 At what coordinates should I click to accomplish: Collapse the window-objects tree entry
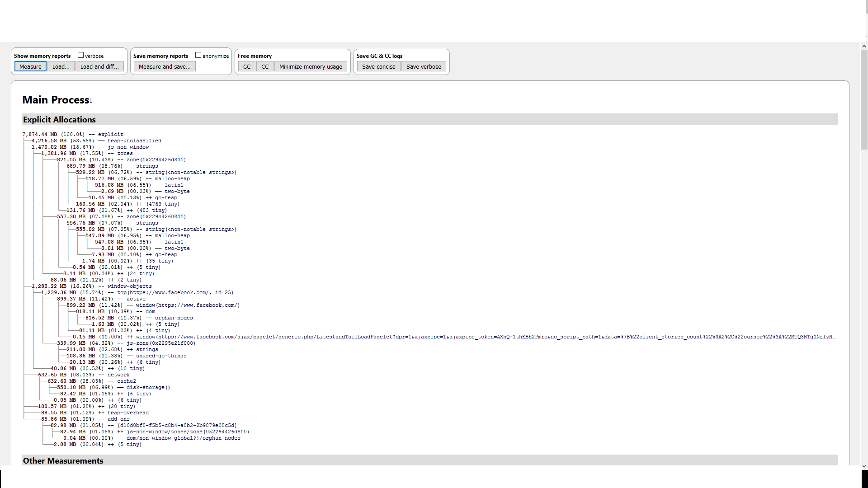(x=129, y=286)
